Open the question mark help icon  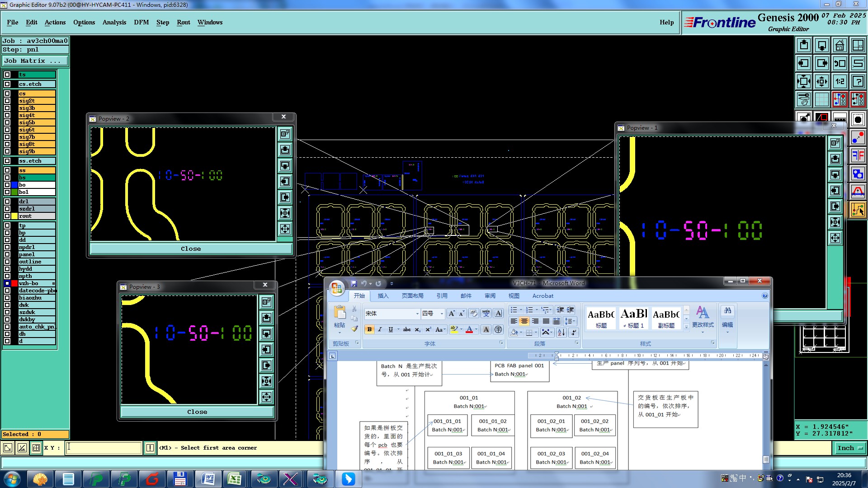(858, 81)
